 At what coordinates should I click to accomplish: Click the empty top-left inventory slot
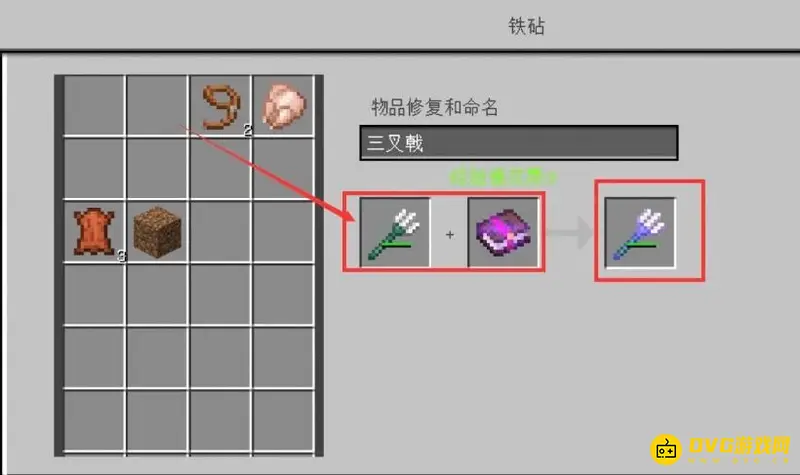(x=94, y=106)
